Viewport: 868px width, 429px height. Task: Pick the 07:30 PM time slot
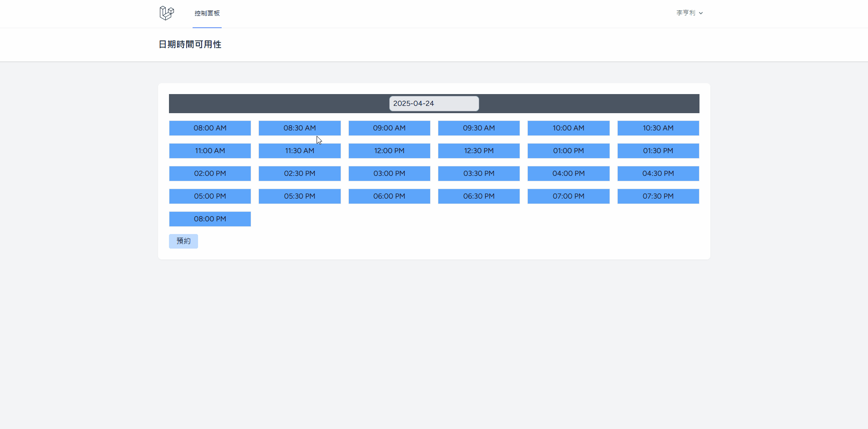click(x=658, y=196)
